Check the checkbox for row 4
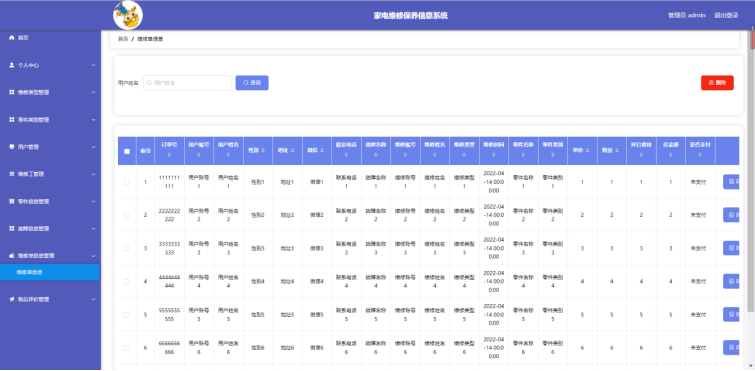Image resolution: width=755 pixels, height=371 pixels. pyautogui.click(x=127, y=281)
